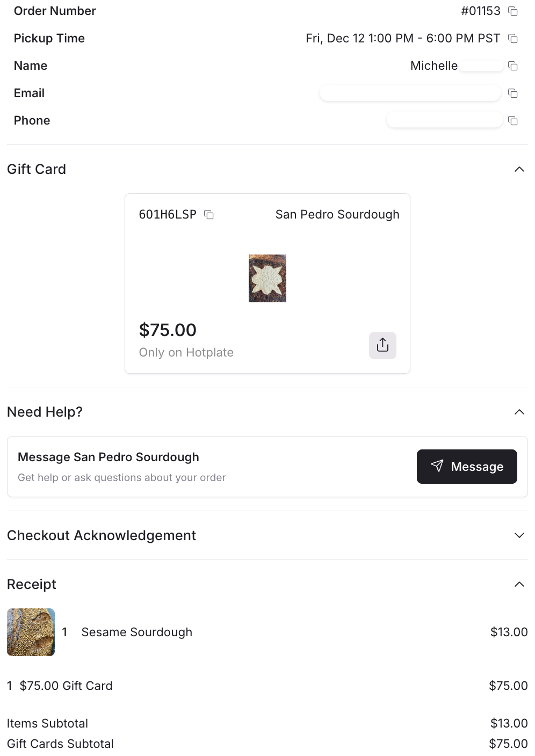535x756 pixels.
Task: Click the paper plane icon in Message button
Action: (x=437, y=466)
